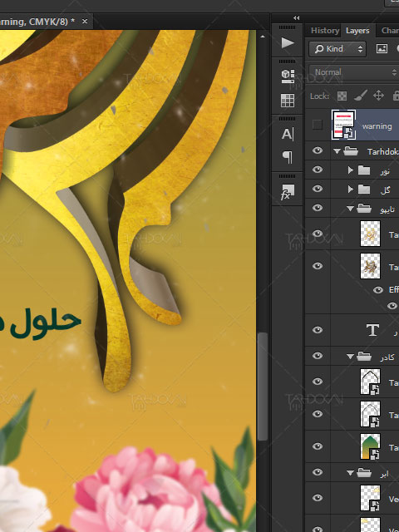Close the document tab
The height and width of the screenshot is (532, 399).
pos(85,22)
